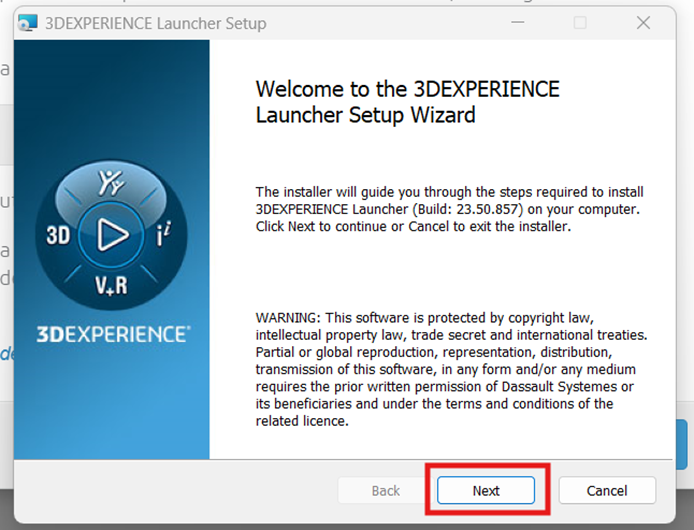The width and height of the screenshot is (694, 530).
Task: Click the '3DEXPERIENCE Launcher Setup' title text
Action: click(156, 23)
